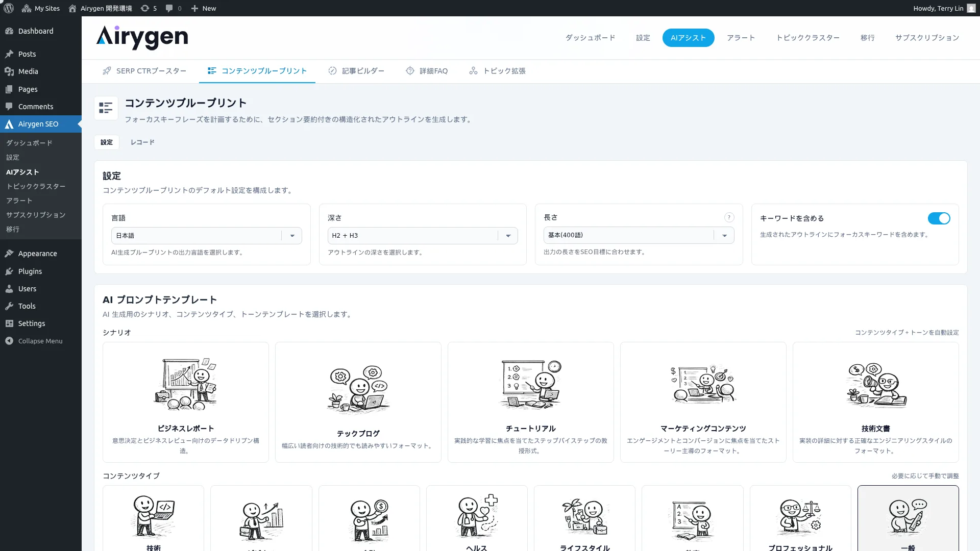Viewport: 980px width, 551px height.
Task: Open ダッシュボード in the sidebar submenu
Action: tap(29, 143)
